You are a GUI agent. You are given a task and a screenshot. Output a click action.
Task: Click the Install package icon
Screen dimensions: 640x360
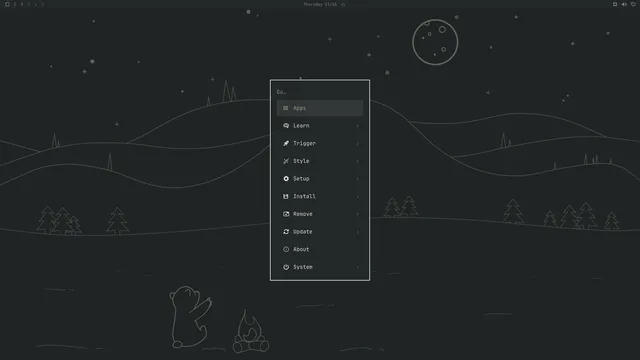click(286, 196)
